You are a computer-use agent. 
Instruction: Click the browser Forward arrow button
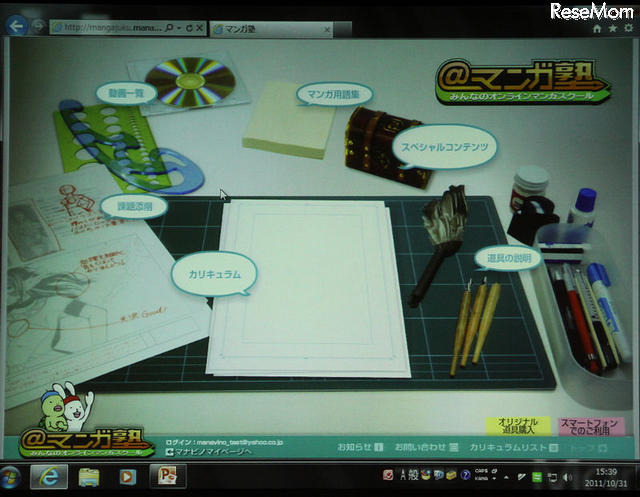click(38, 27)
